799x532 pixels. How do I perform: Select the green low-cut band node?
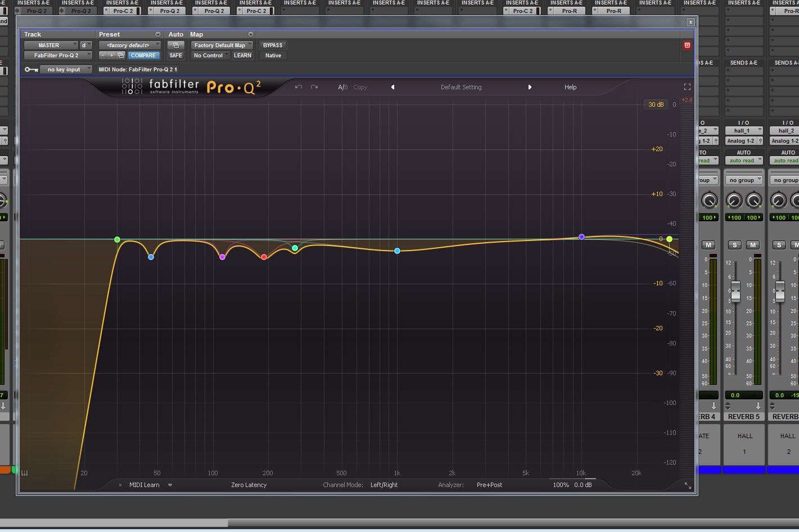(117, 240)
